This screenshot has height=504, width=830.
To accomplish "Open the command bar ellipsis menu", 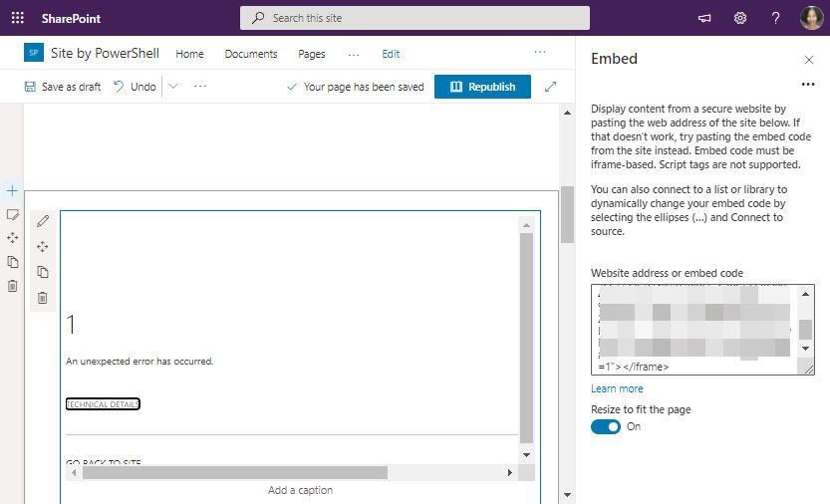I will (x=200, y=86).
